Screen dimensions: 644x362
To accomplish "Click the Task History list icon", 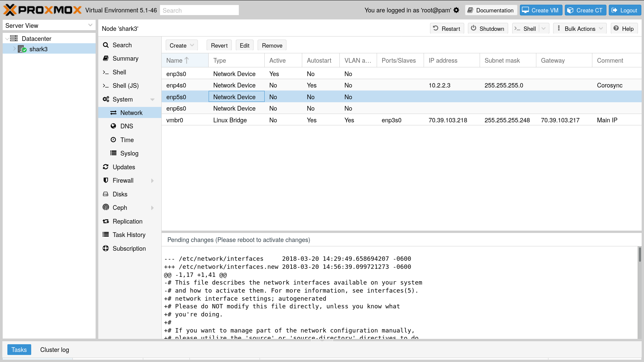I will click(x=106, y=235).
